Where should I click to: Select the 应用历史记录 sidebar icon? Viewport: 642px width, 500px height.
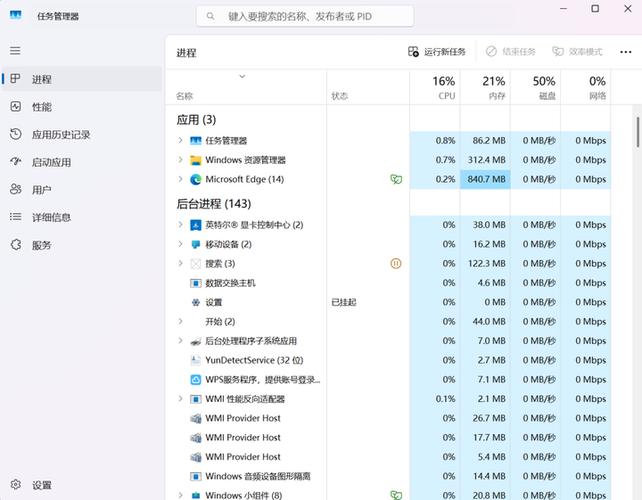pos(16,134)
